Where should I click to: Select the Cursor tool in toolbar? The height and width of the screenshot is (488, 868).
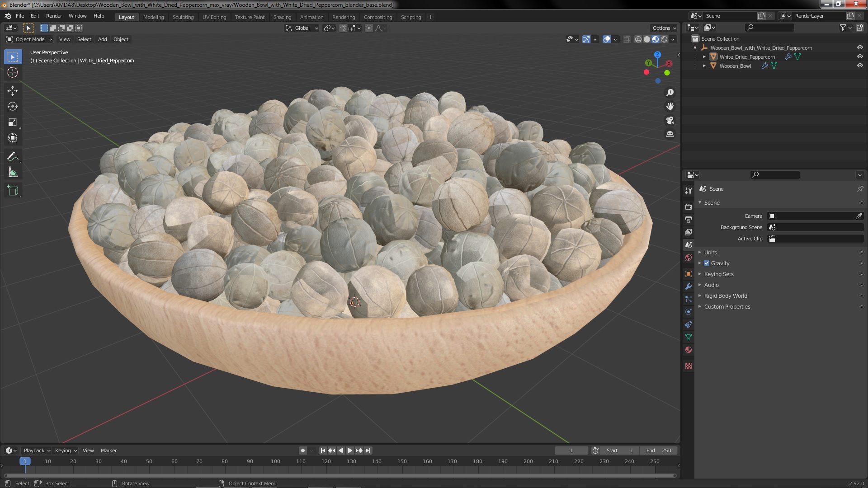coord(13,72)
